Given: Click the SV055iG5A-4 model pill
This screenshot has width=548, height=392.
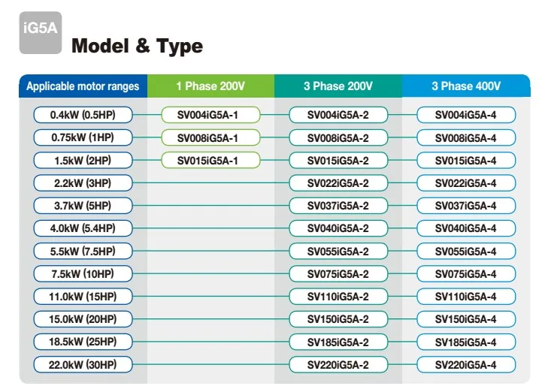Looking at the screenshot, I should point(466,252).
